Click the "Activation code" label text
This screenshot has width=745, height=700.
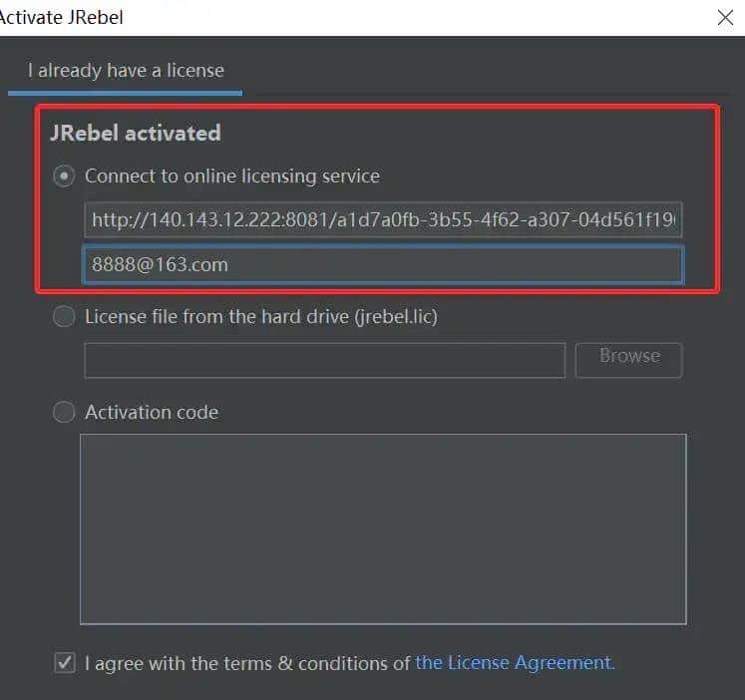(x=152, y=412)
